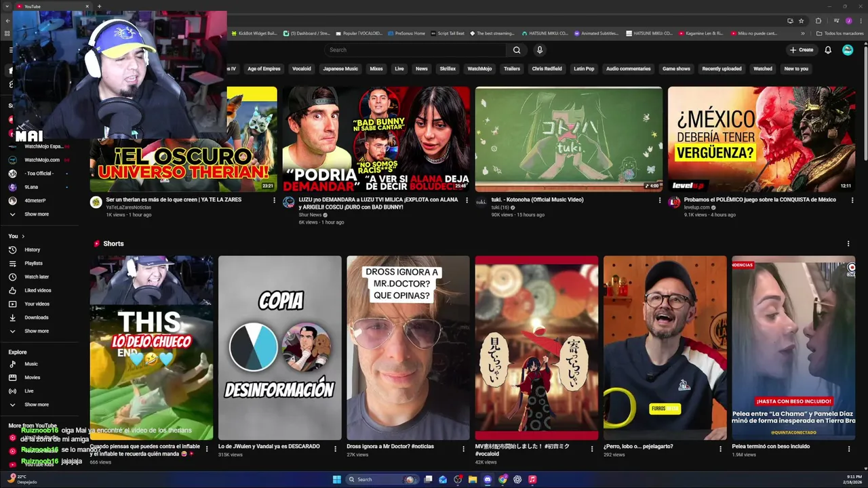868x488 pixels.
Task: Select the New to you filter chip
Action: 796,68
